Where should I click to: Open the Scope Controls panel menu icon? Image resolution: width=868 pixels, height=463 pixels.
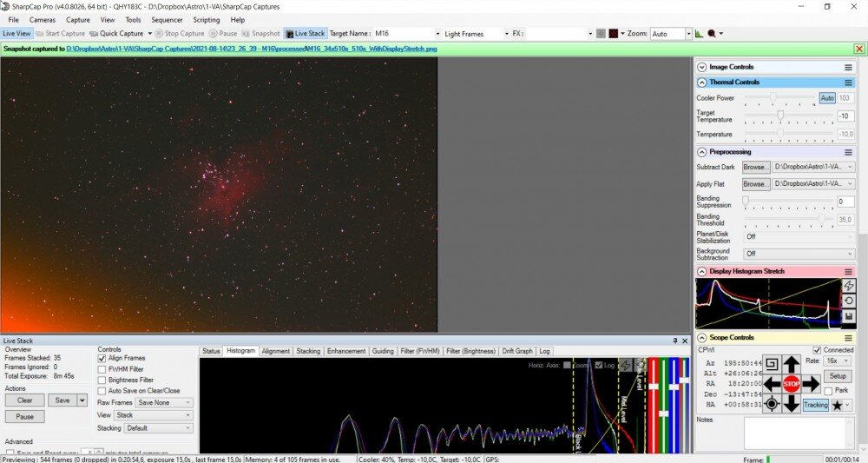click(x=848, y=338)
